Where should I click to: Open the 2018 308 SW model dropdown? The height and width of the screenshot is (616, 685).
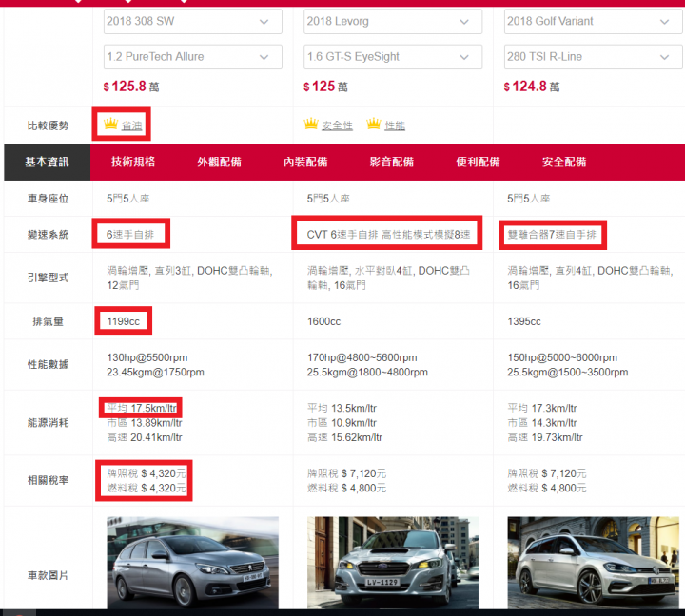(192, 22)
